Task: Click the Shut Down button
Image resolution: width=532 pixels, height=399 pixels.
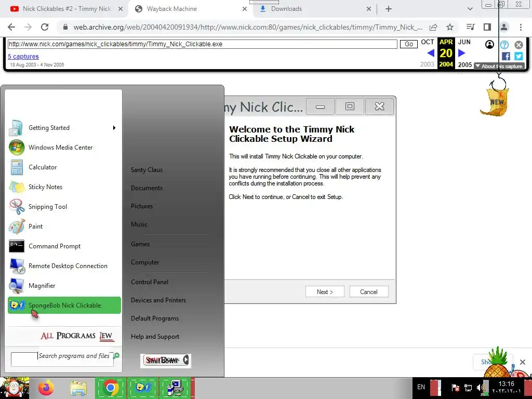Action: [x=162, y=361]
